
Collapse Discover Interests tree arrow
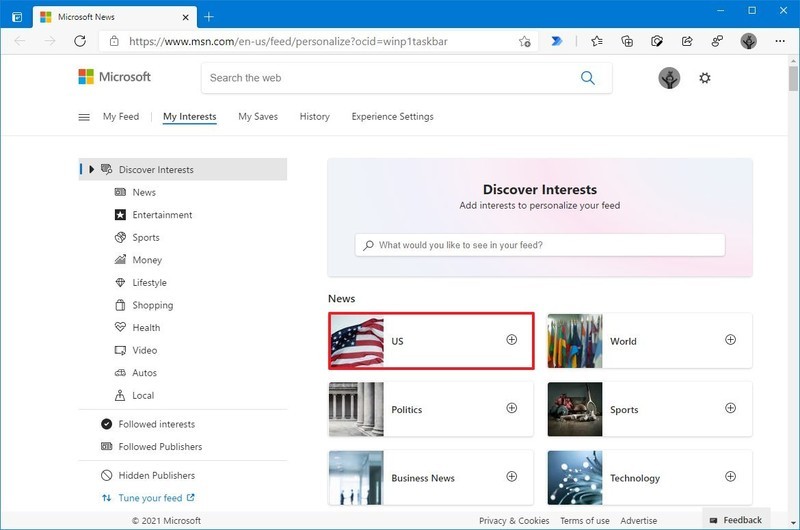pos(91,169)
